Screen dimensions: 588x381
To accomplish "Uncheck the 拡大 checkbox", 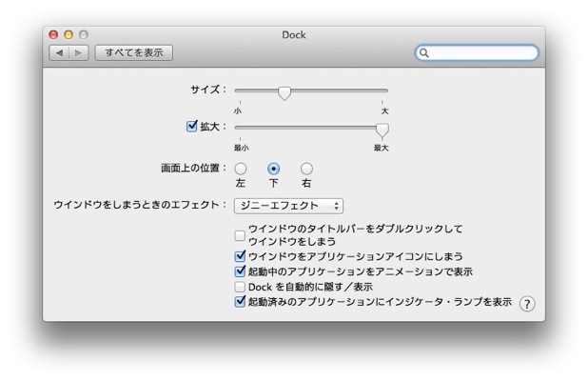I will point(191,126).
